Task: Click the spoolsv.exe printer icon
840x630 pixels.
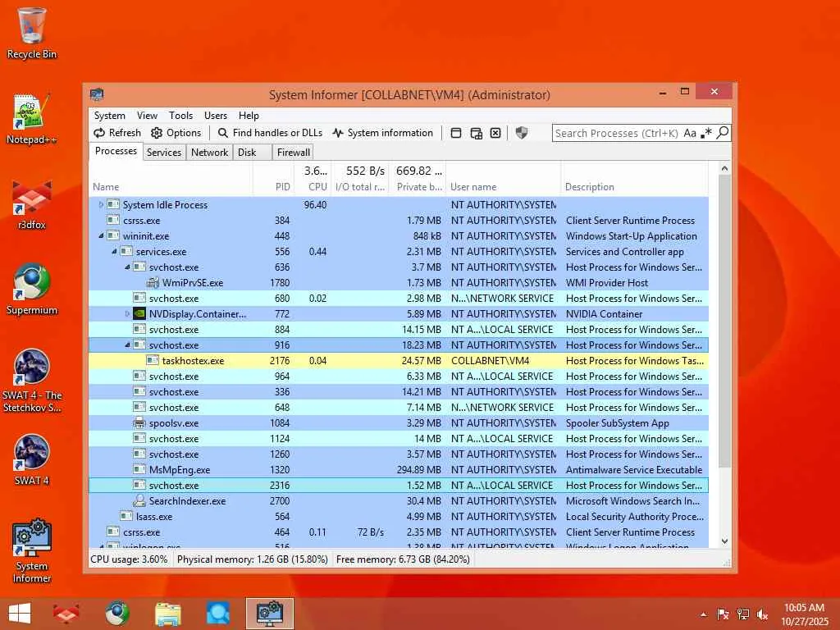Action: pyautogui.click(x=139, y=422)
